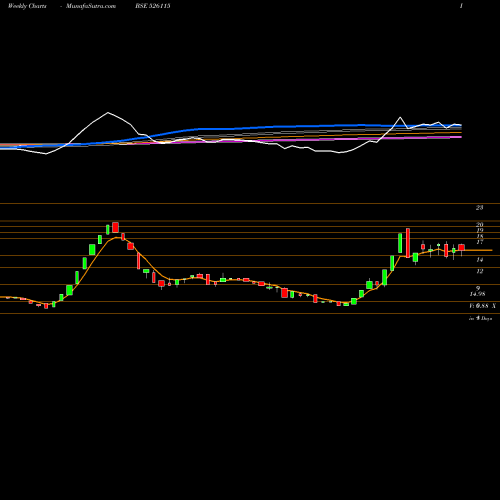Click the price label "14"
The height and width of the screenshot is (500, 500).
(479, 259)
